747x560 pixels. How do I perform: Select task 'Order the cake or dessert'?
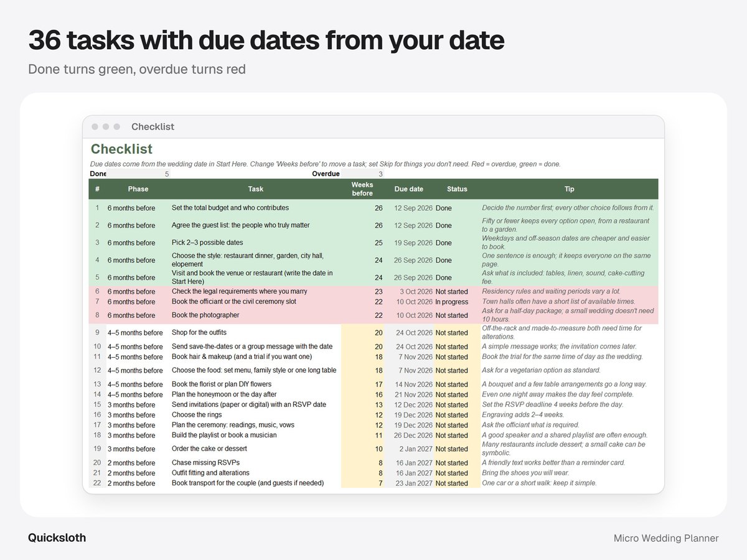209,449
